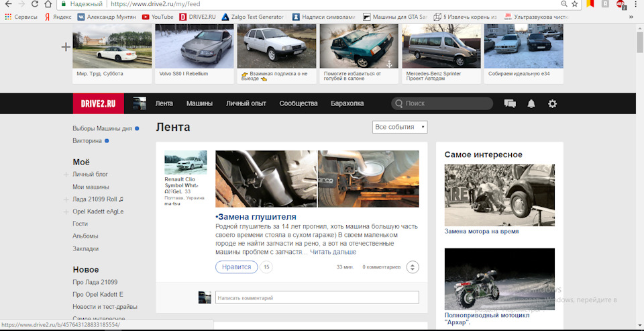Open the Собираем идеальную e34 card

pos(524,54)
